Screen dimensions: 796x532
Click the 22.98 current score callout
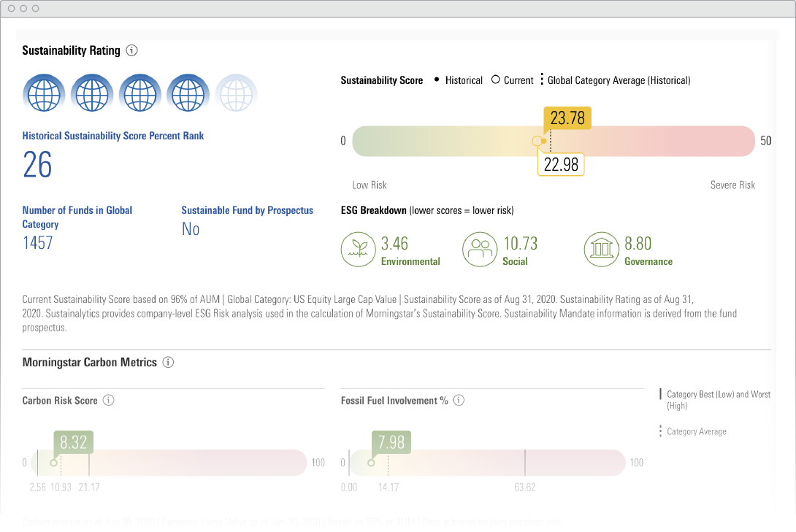coord(561,164)
